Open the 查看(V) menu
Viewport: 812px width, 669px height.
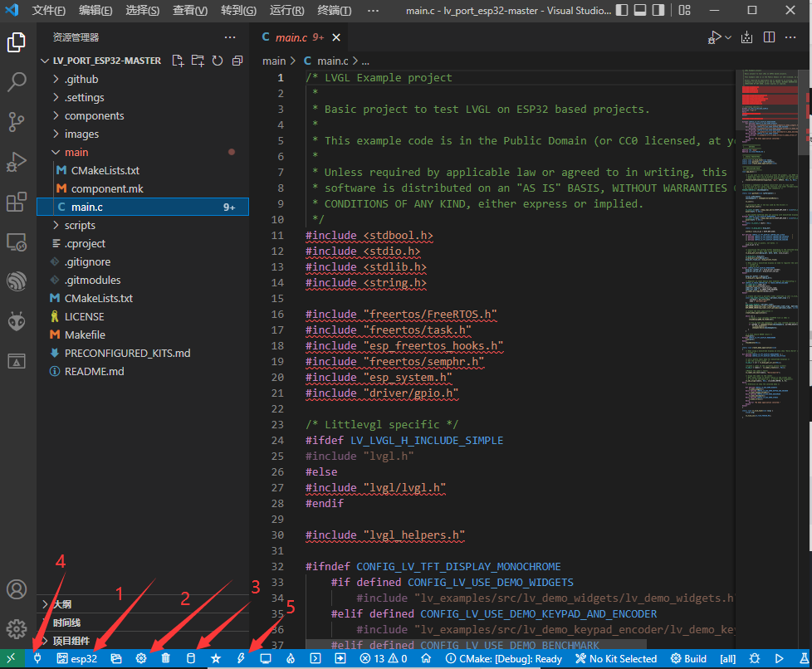(189, 10)
